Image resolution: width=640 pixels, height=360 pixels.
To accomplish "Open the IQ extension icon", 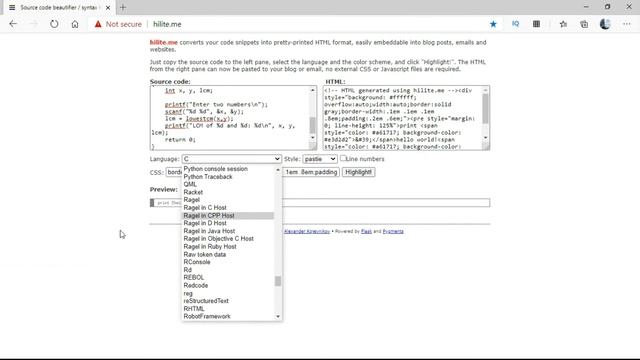I will click(x=516, y=24).
